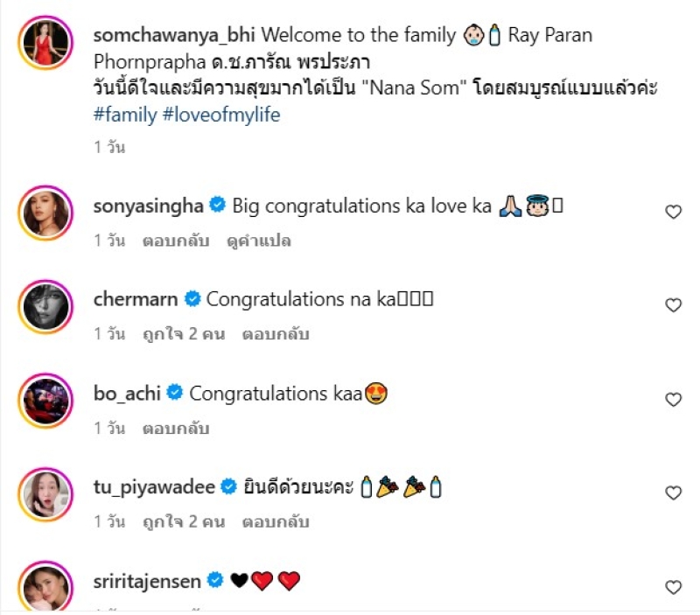Open sonyasingha's profile avatar

click(x=48, y=213)
